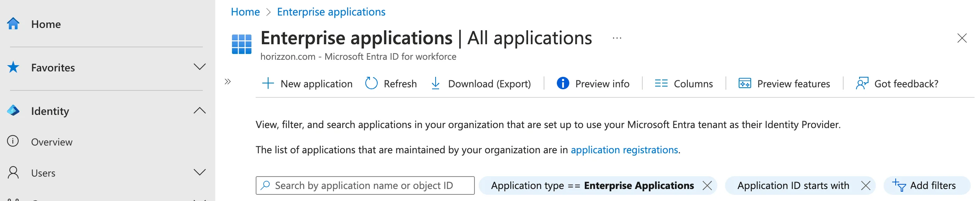Image resolution: width=980 pixels, height=201 pixels.
Task: Click the Columns list icon
Action: [661, 83]
